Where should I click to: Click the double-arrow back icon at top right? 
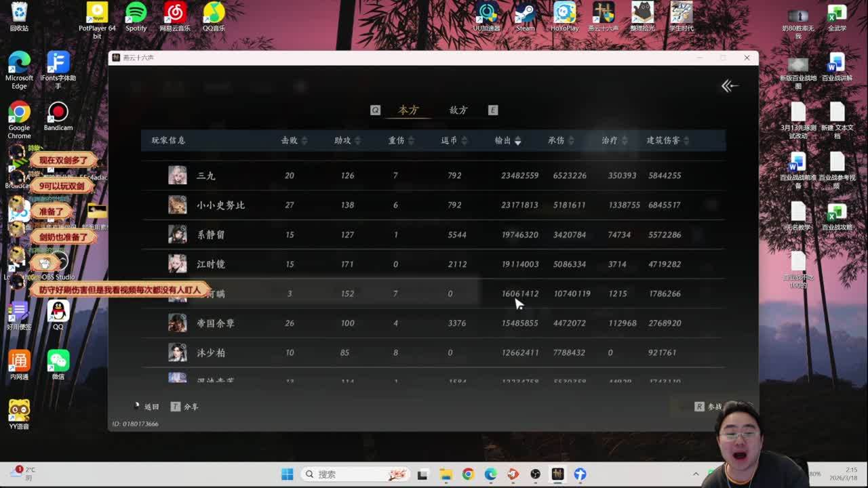click(x=730, y=85)
